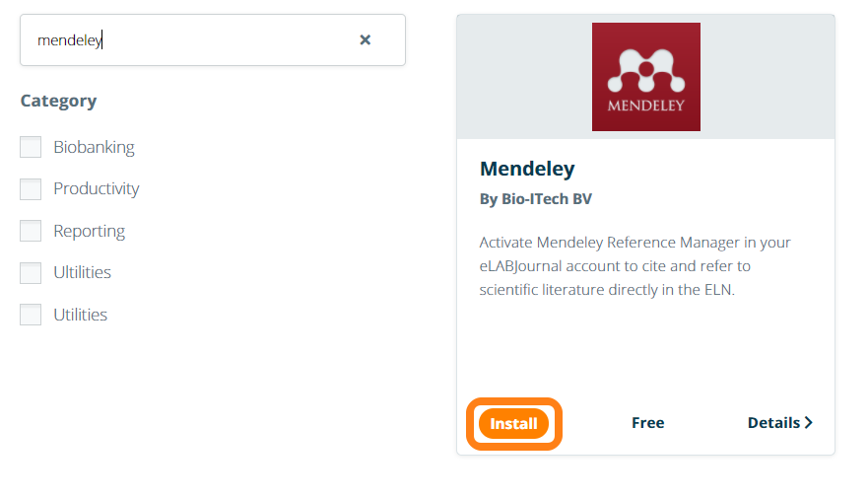Viewport: 868px width, 498px height.
Task: Open the Details link for Mendeley
Action: click(x=774, y=423)
